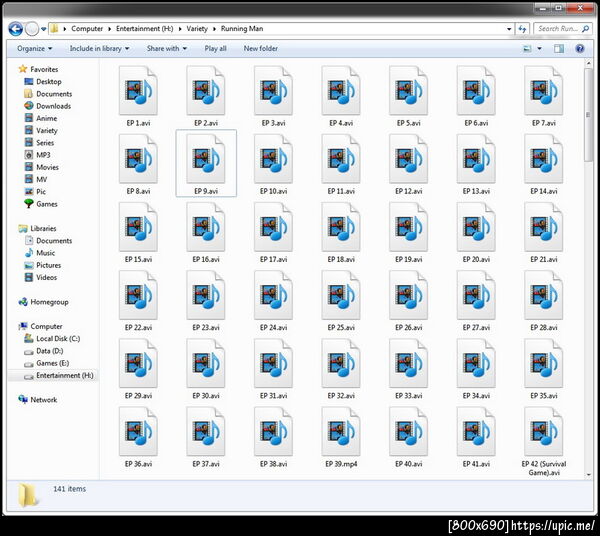
Task: Click Computer in the address breadcrumb
Action: [x=87, y=29]
